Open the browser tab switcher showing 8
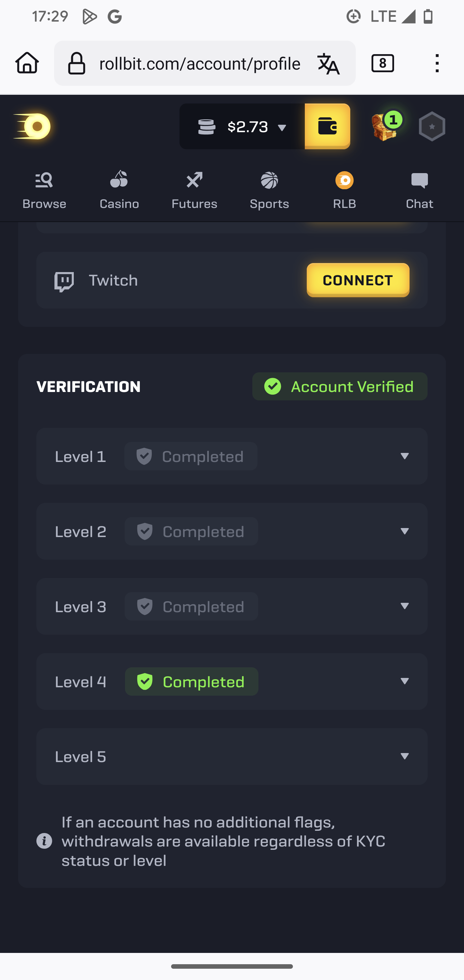The width and height of the screenshot is (464, 980). [x=382, y=63]
